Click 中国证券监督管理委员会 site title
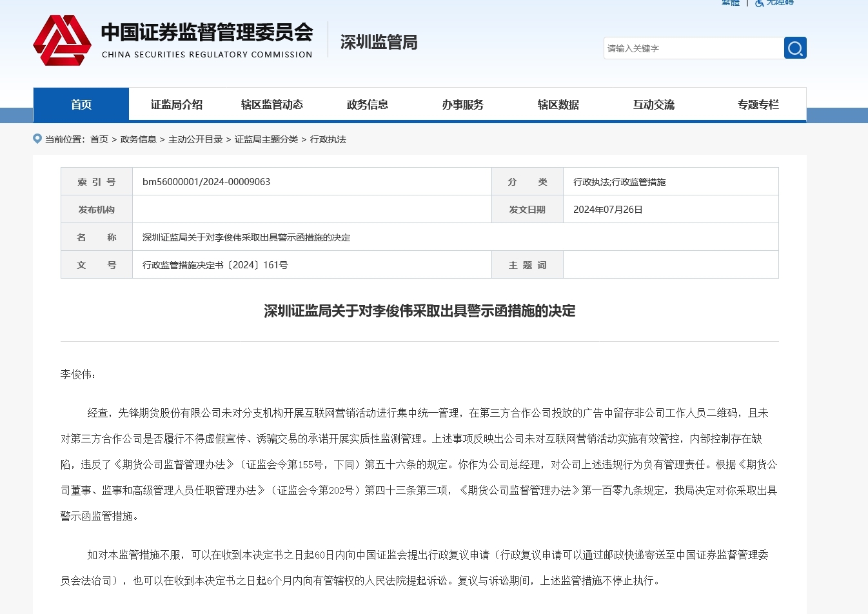 pyautogui.click(x=207, y=32)
